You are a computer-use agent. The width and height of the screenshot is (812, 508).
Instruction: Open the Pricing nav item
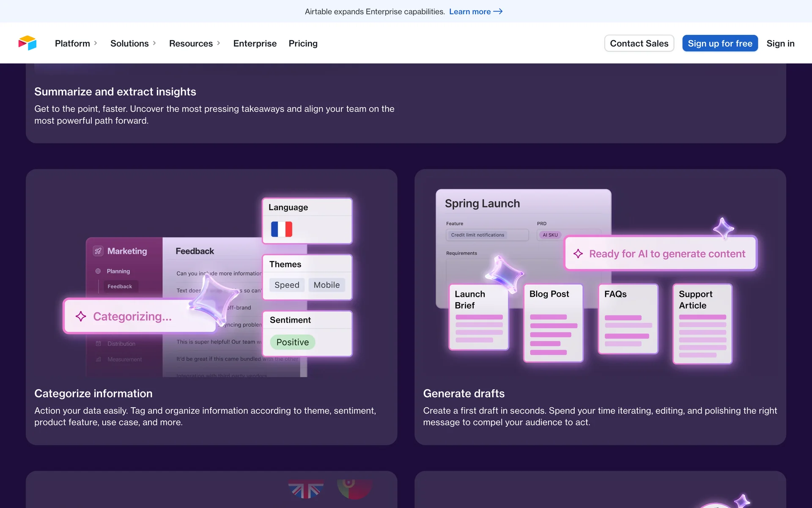[303, 43]
